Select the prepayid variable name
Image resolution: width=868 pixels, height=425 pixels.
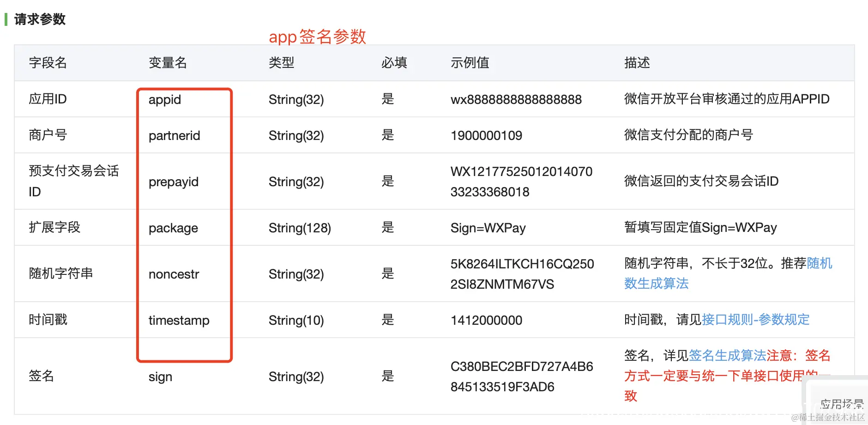(174, 182)
